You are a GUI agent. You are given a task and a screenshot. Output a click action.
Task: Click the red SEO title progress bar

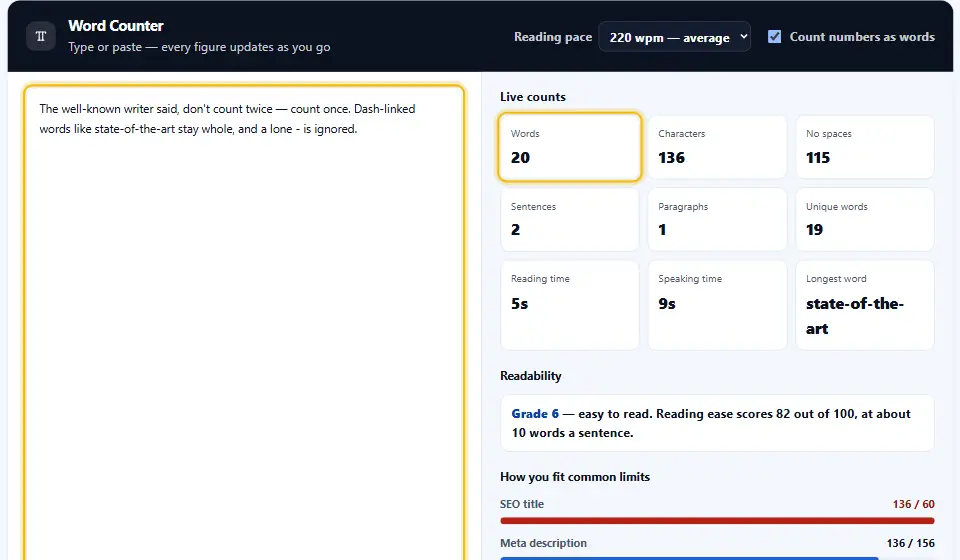[717, 521]
